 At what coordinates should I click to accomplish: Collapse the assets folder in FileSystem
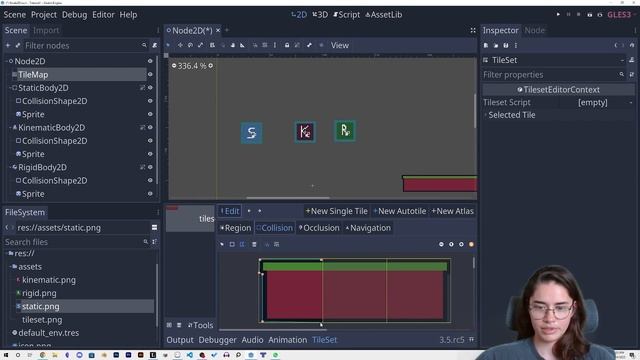(10, 267)
